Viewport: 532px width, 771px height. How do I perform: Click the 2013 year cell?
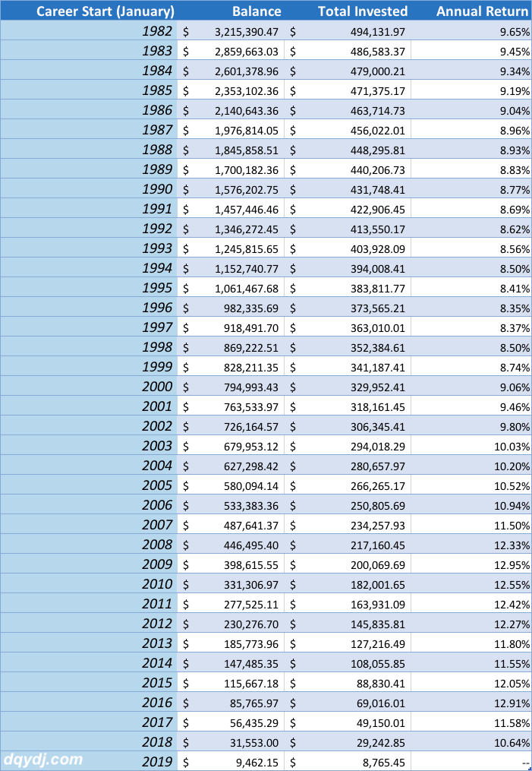89,643
